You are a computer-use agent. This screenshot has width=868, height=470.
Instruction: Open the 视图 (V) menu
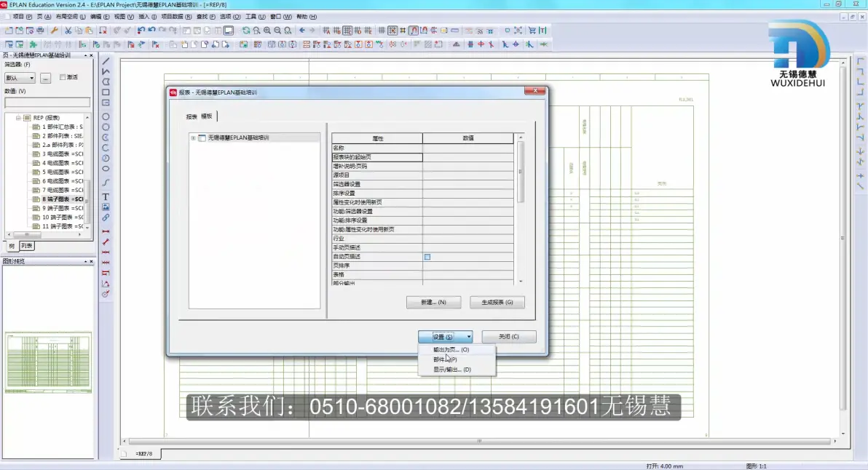tap(124, 17)
